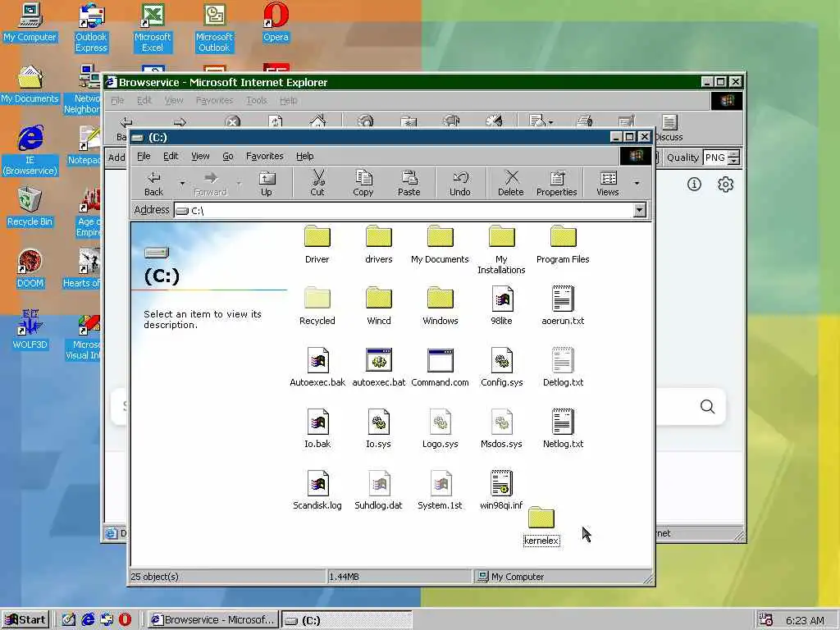Click the info circle icon in Browservice page
This screenshot has width=840, height=630.
[694, 185]
